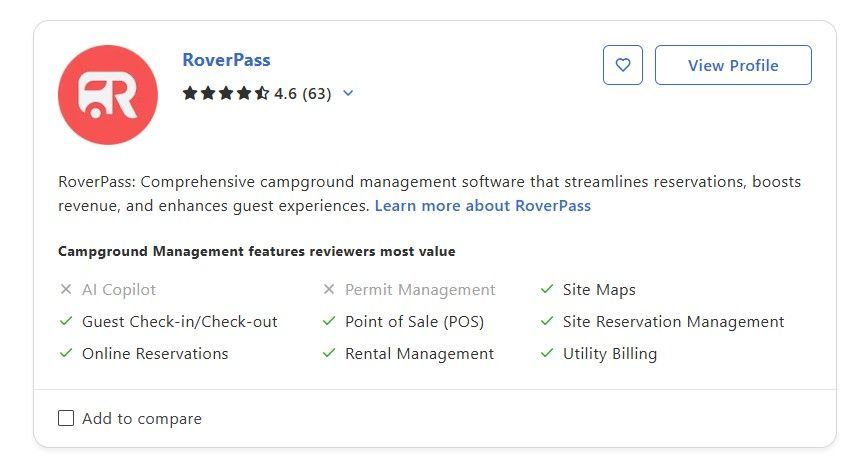Select the 'Permit Management' feature text
855x476 pixels.
[x=420, y=290]
